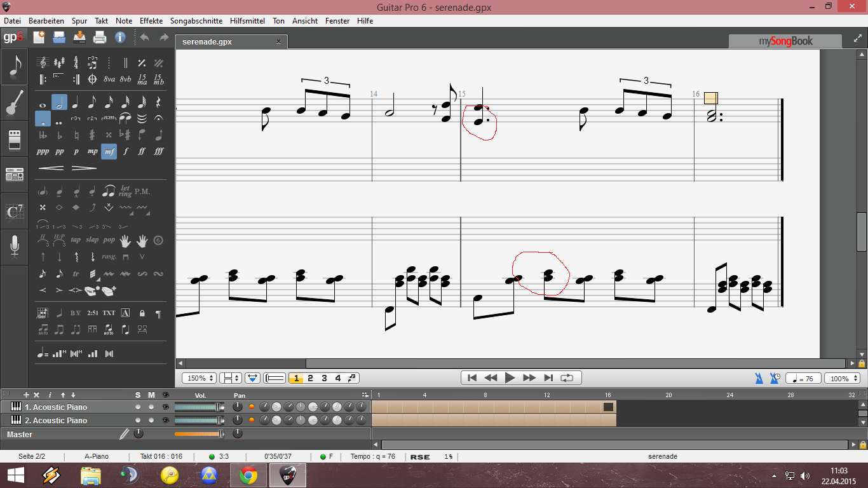Toggle the dotted note option

43,118
